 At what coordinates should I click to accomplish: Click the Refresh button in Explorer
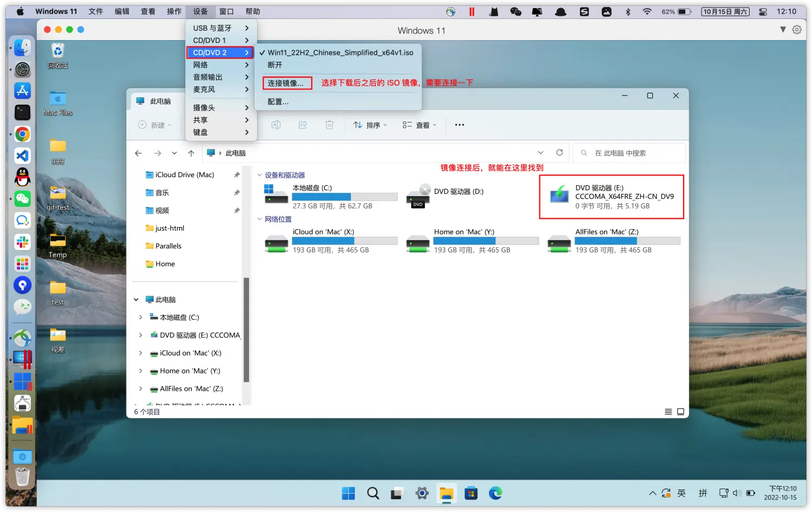click(560, 153)
